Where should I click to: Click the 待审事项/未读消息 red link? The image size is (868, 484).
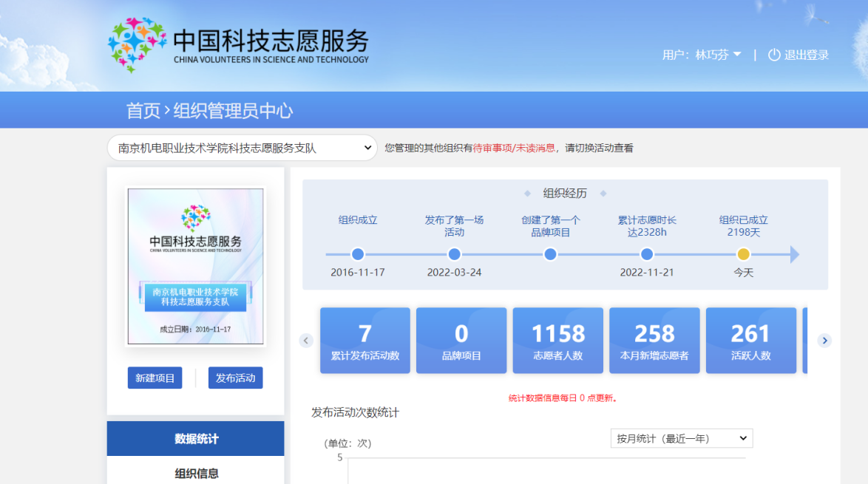tap(514, 148)
